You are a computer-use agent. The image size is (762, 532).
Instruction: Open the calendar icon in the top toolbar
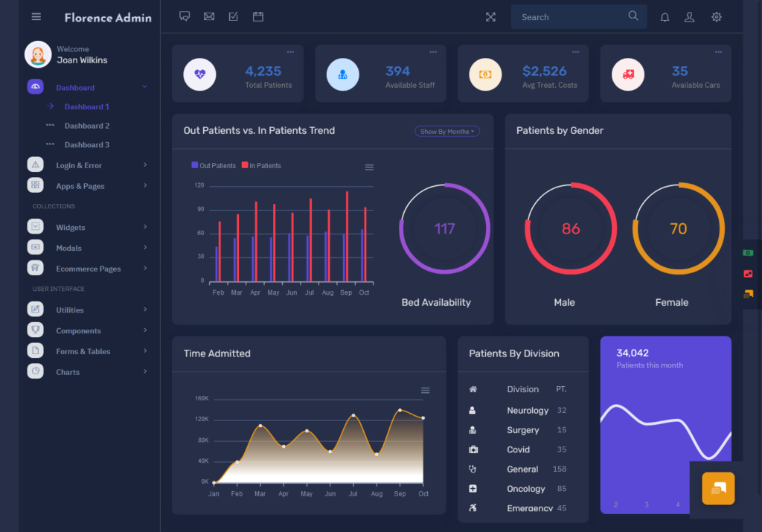[x=258, y=16]
